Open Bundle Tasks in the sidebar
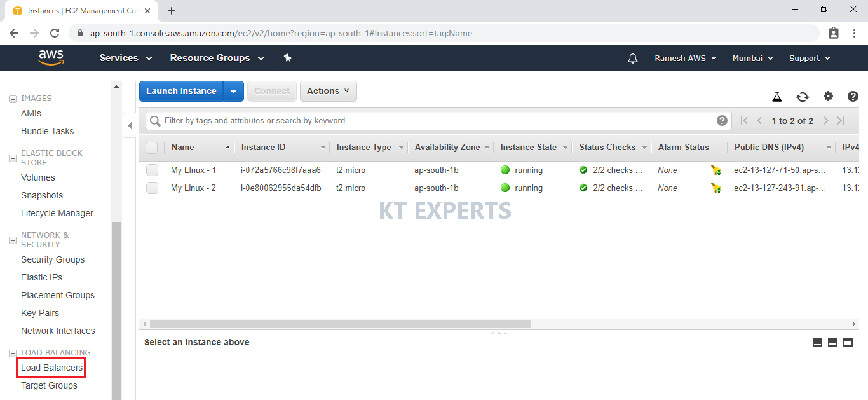 tap(47, 131)
